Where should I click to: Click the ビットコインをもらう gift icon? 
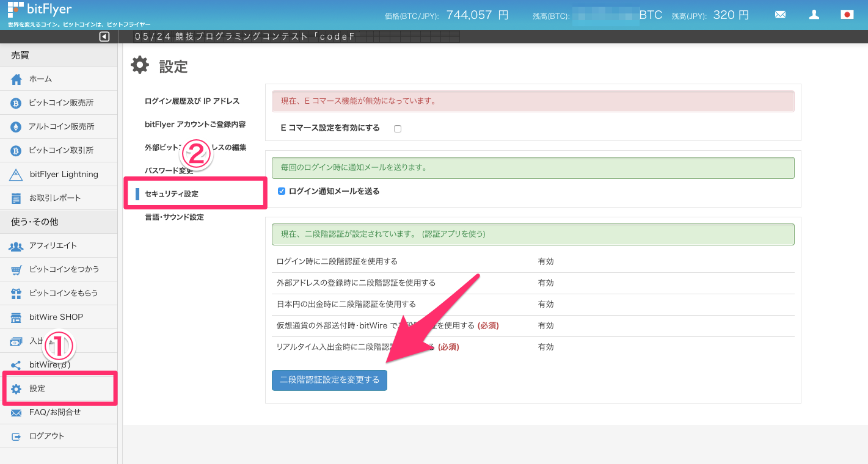pyautogui.click(x=16, y=294)
